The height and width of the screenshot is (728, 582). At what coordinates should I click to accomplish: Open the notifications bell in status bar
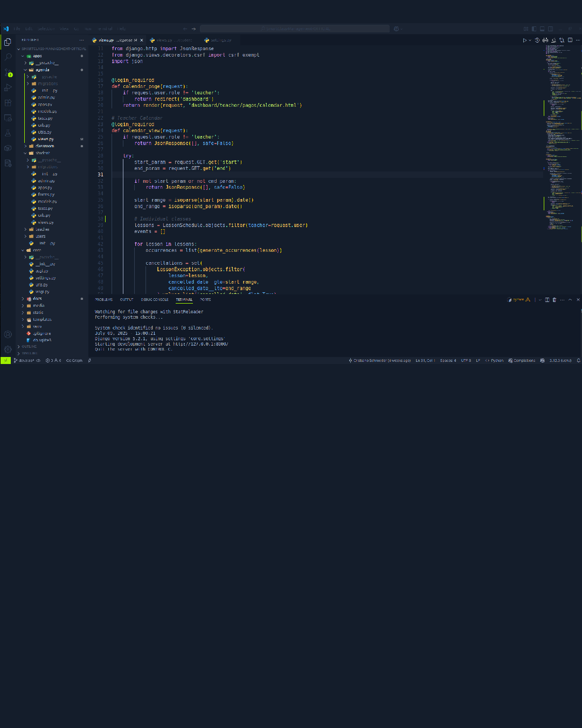coord(578,360)
